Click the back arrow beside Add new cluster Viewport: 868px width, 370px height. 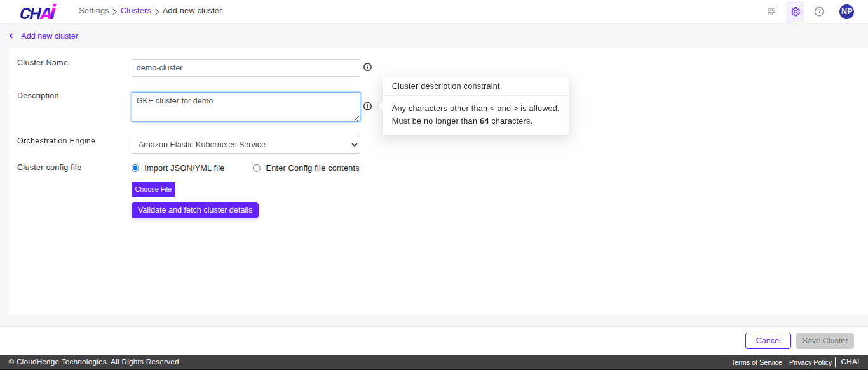pyautogui.click(x=10, y=36)
